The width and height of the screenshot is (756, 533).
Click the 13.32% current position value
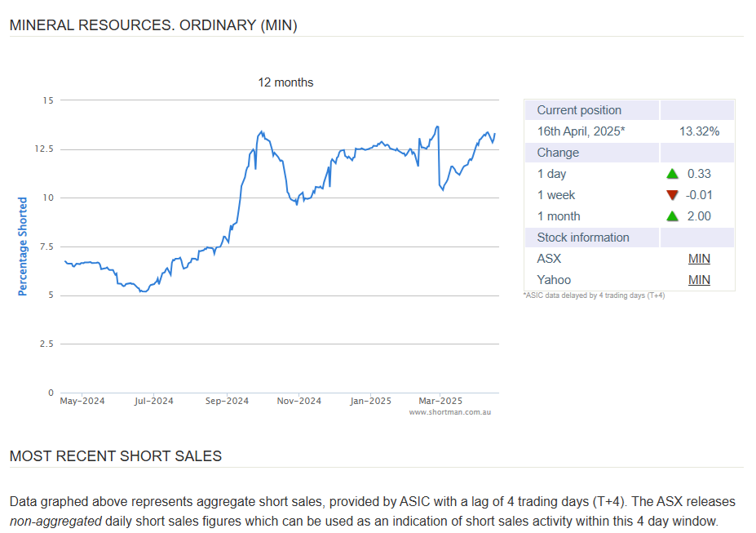point(699,131)
